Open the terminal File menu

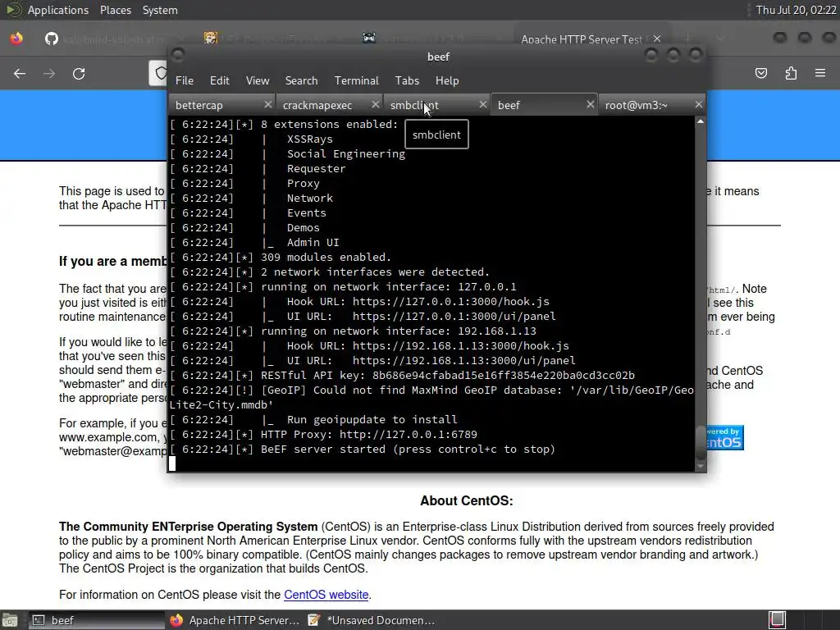pos(185,80)
